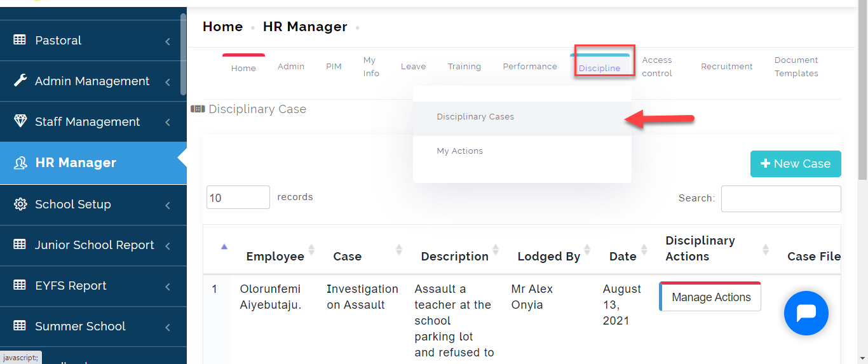This screenshot has height=364, width=868.
Task: Click the Admin Management wrench icon
Action: (20, 81)
